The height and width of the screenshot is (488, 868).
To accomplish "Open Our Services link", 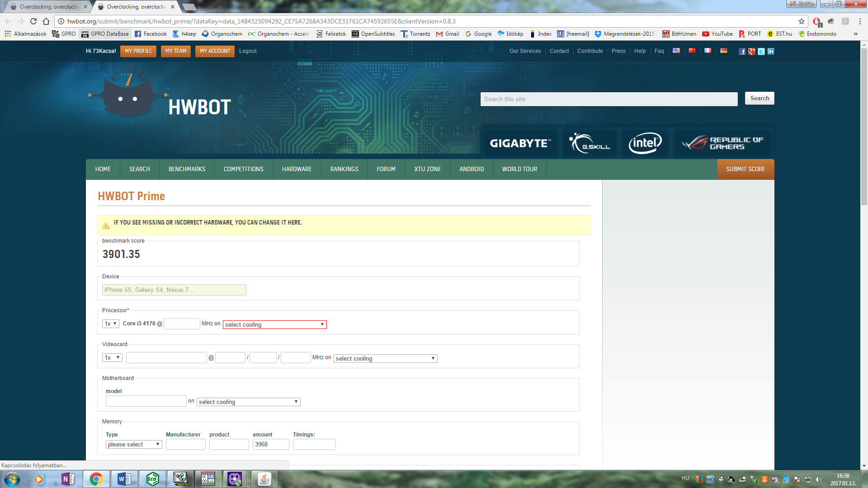I will click(x=525, y=51).
